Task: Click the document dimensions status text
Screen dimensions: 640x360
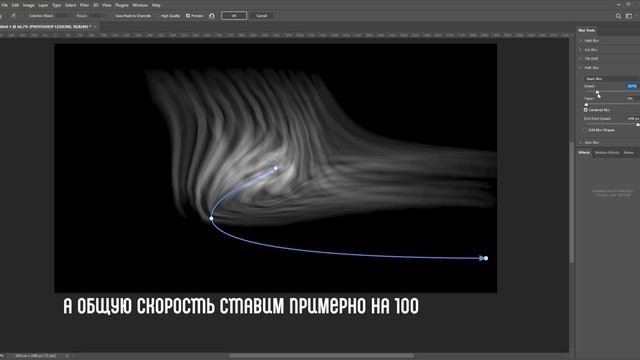Action: point(36,356)
